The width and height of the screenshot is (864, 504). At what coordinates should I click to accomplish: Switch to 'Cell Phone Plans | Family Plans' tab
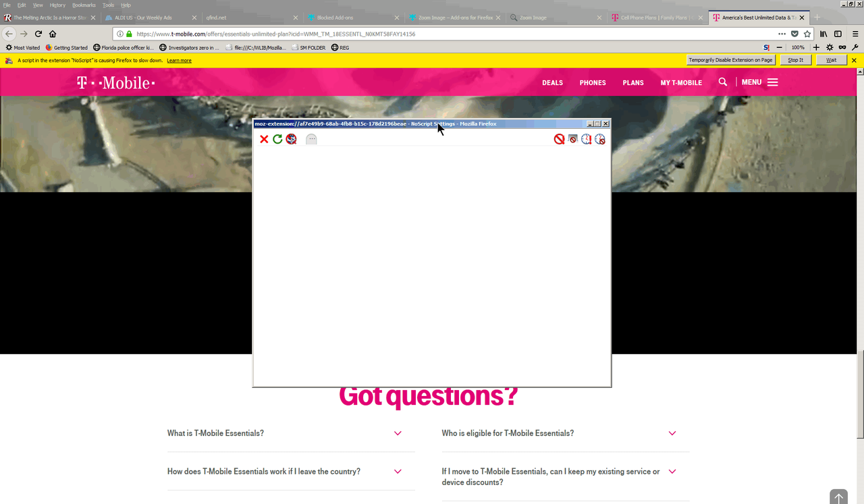[x=657, y=18]
